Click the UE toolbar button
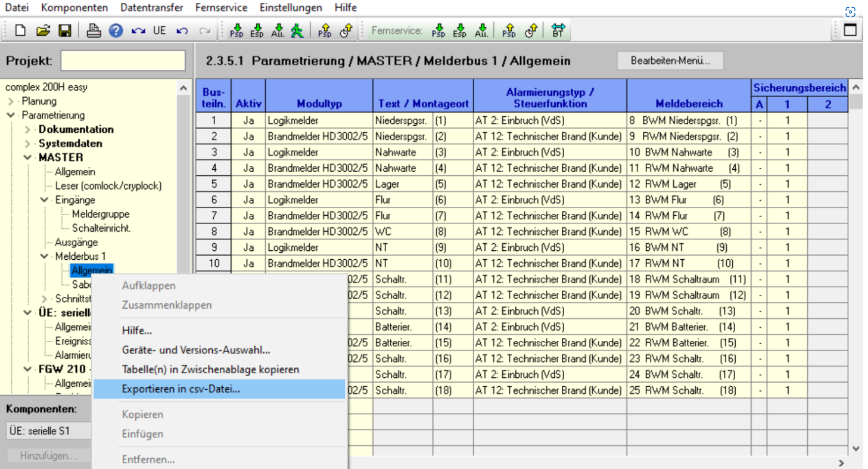Viewport: 868px width, 469px height. [159, 30]
